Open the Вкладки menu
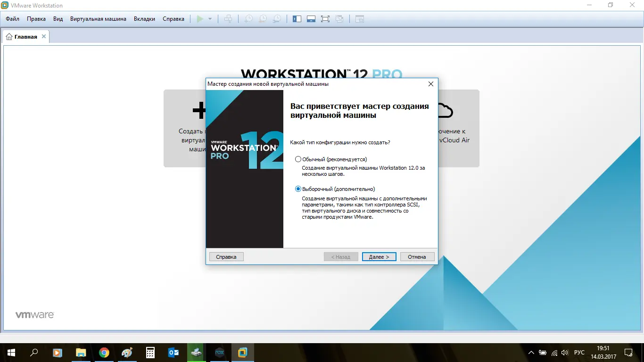This screenshot has height=362, width=644. pyautogui.click(x=144, y=19)
